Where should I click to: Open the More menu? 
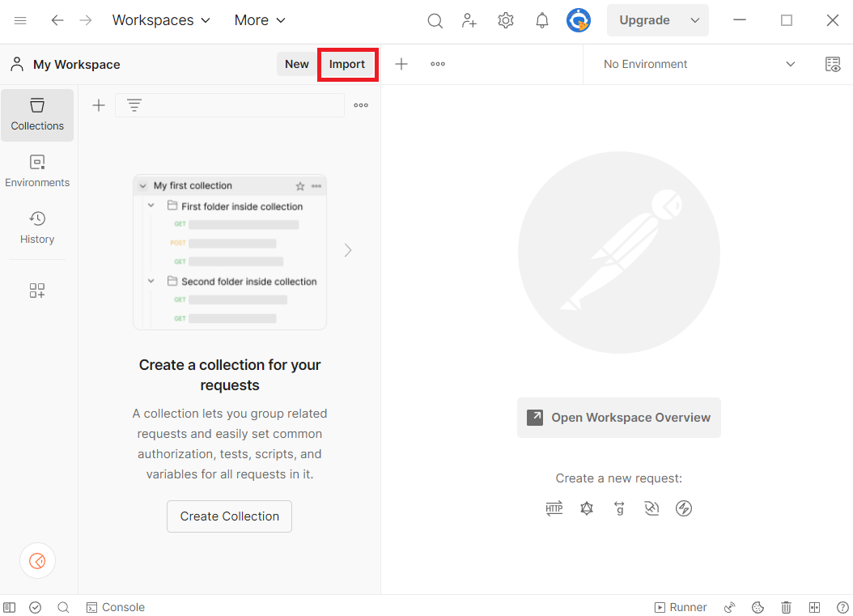point(259,20)
